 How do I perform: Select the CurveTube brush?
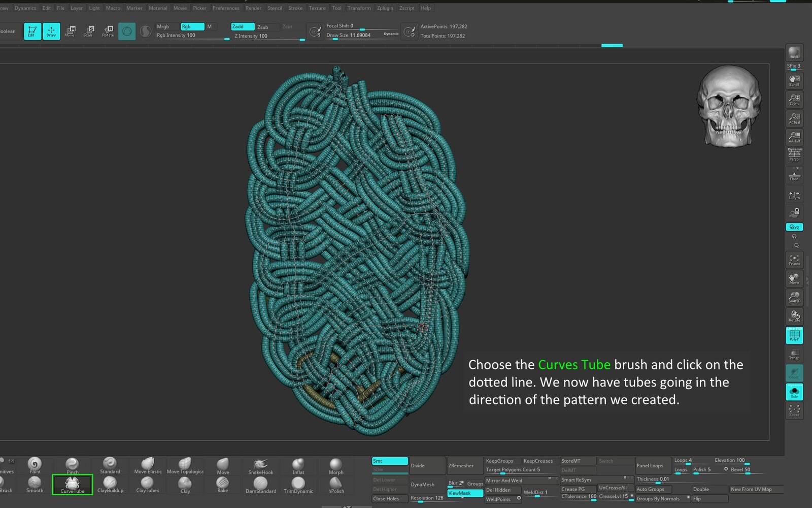click(x=72, y=484)
